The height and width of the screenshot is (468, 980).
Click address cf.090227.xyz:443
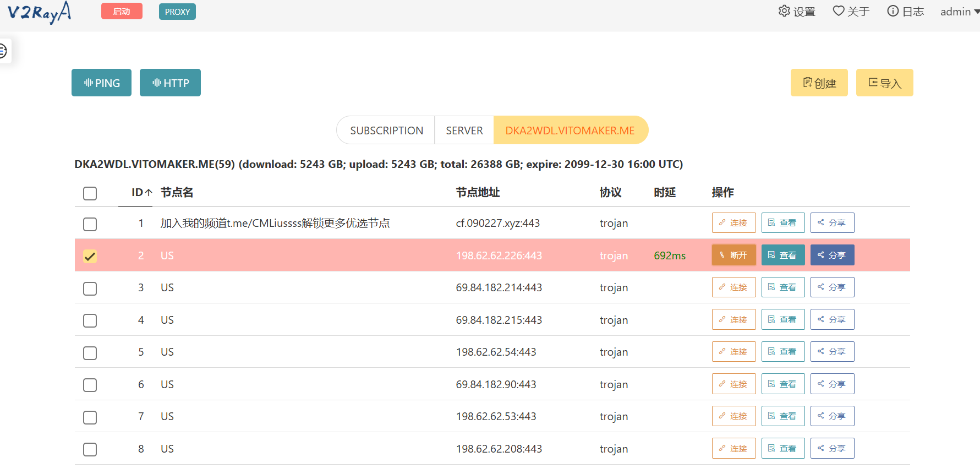497,223
